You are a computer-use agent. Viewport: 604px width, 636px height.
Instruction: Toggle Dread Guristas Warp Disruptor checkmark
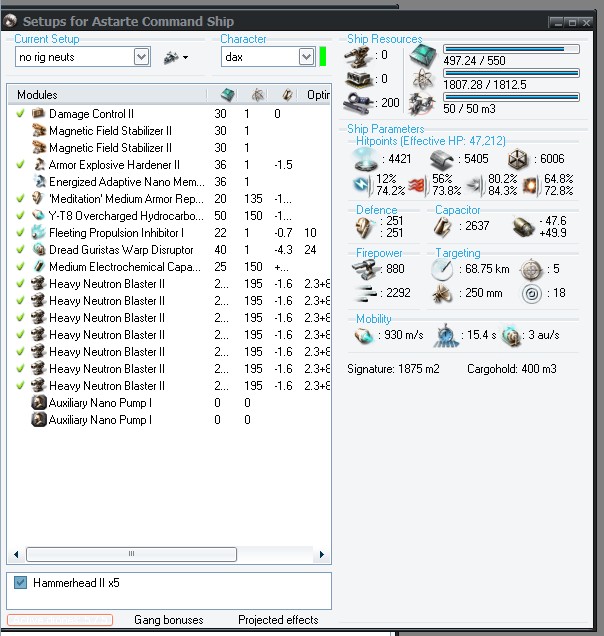click(x=20, y=250)
